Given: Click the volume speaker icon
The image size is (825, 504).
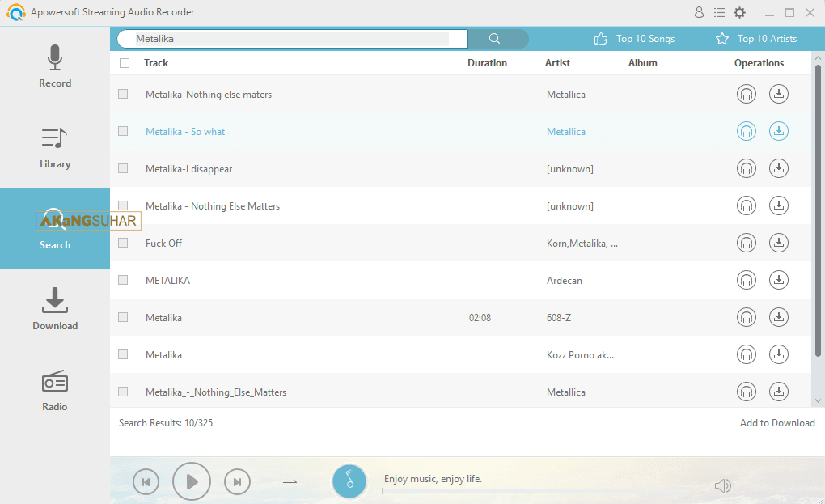Looking at the screenshot, I should point(723,485).
